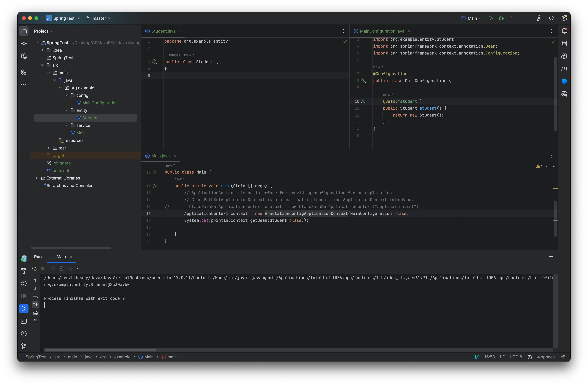
Task: Run the Main application from the top toolbar
Action: coord(491,18)
